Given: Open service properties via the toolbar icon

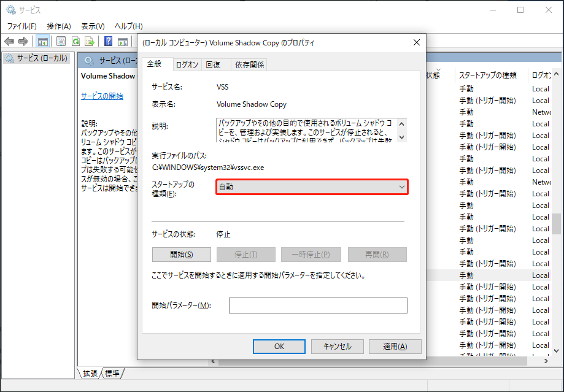Looking at the screenshot, I should tap(61, 41).
